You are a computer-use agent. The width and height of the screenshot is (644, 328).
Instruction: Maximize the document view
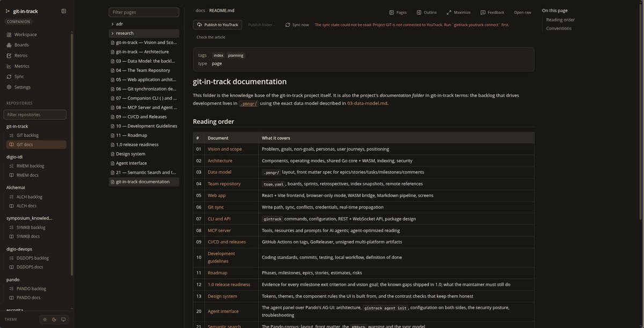[x=458, y=12]
